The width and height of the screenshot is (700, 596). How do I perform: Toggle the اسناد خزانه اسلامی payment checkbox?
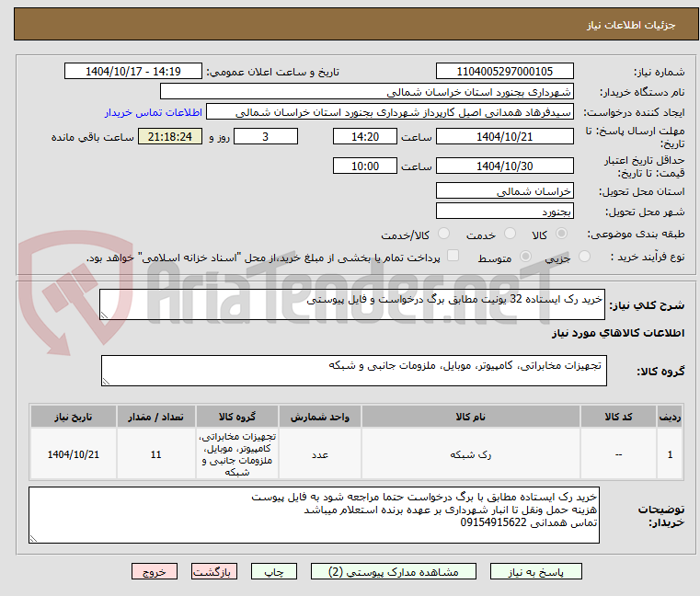[x=453, y=256]
